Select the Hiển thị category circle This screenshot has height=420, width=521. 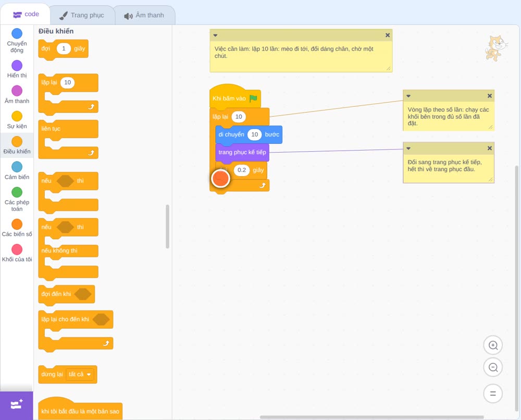[x=17, y=66]
